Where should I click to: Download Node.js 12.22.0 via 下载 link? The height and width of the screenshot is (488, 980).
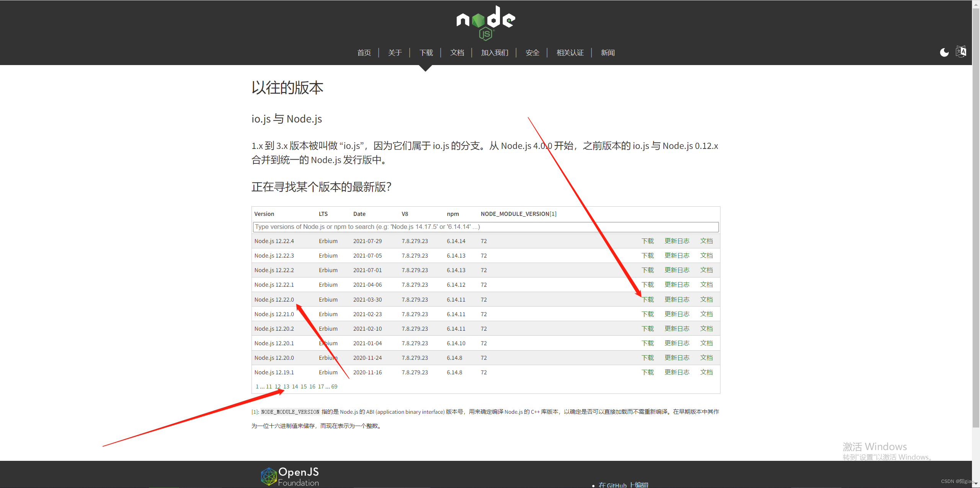point(648,300)
